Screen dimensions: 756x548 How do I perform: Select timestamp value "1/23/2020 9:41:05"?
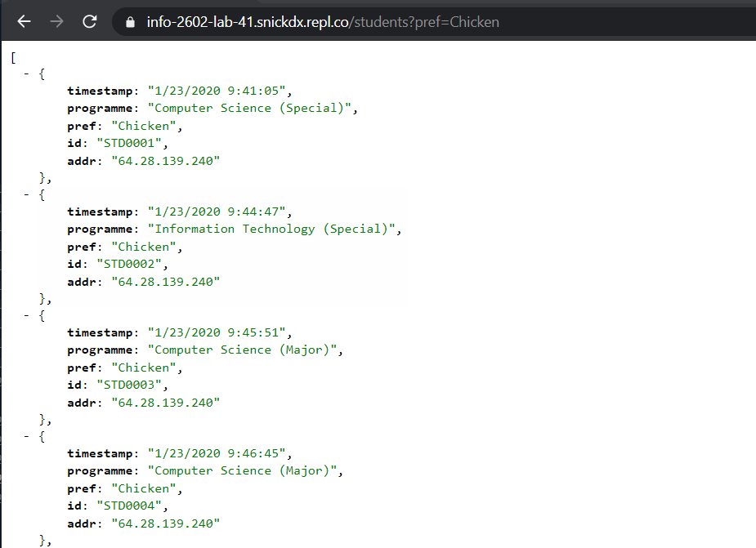(217, 91)
